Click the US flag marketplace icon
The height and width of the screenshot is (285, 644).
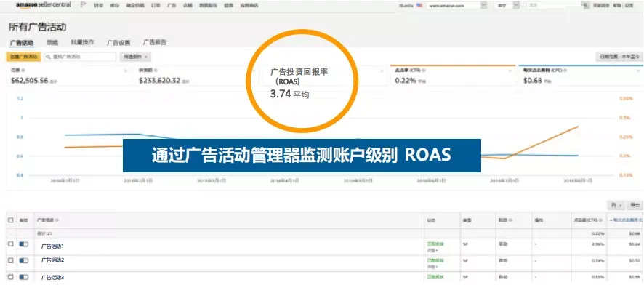point(419,5)
